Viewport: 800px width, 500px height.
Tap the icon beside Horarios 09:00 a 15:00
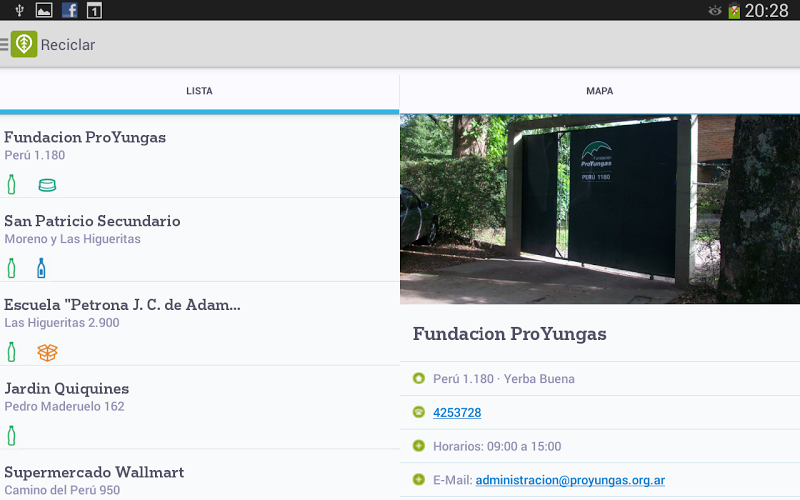pyautogui.click(x=418, y=445)
